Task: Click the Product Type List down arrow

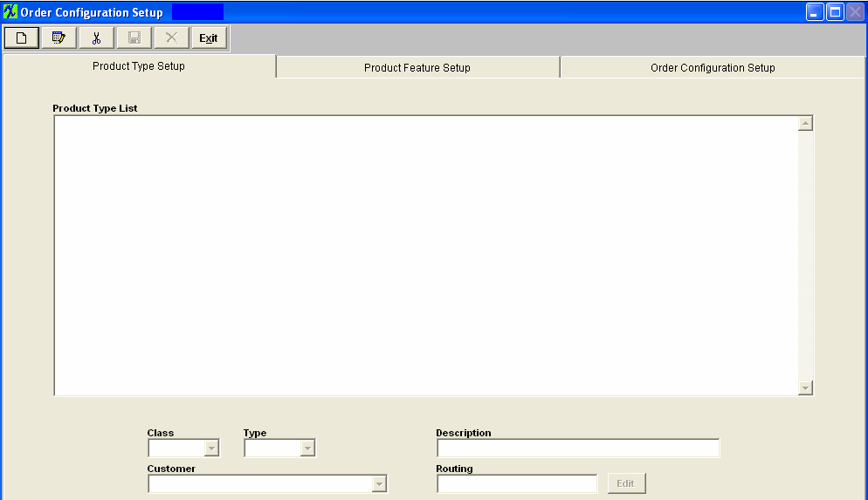Action: pyautogui.click(x=805, y=387)
